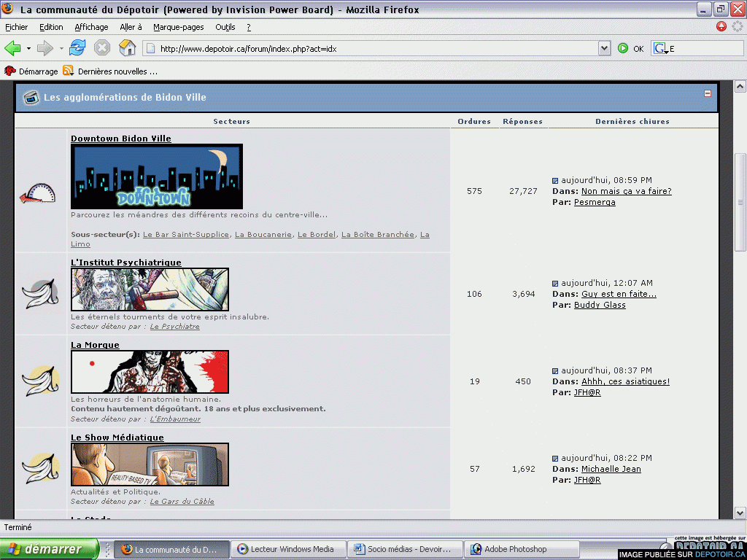The image size is (747, 560).
Task: Switch to Adobe Photoshop taskbar item
Action: pos(522,549)
